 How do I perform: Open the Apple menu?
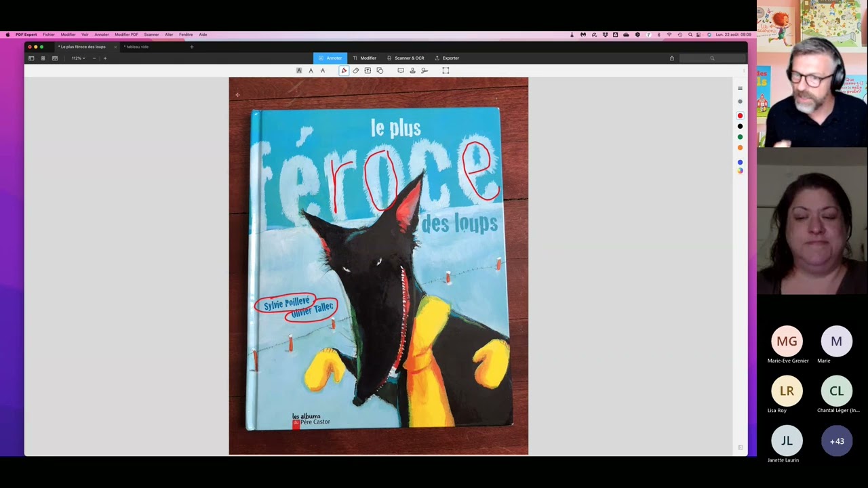pos(7,35)
